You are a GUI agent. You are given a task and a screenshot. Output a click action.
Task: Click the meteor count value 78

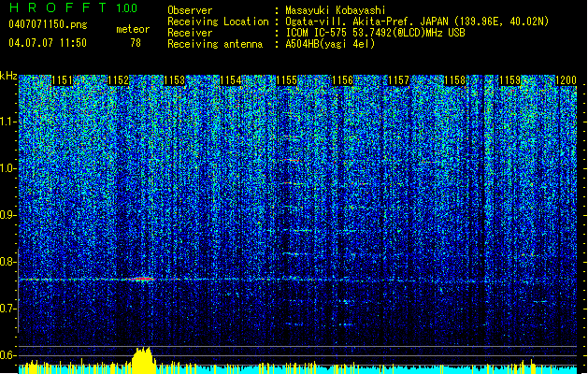pos(136,43)
